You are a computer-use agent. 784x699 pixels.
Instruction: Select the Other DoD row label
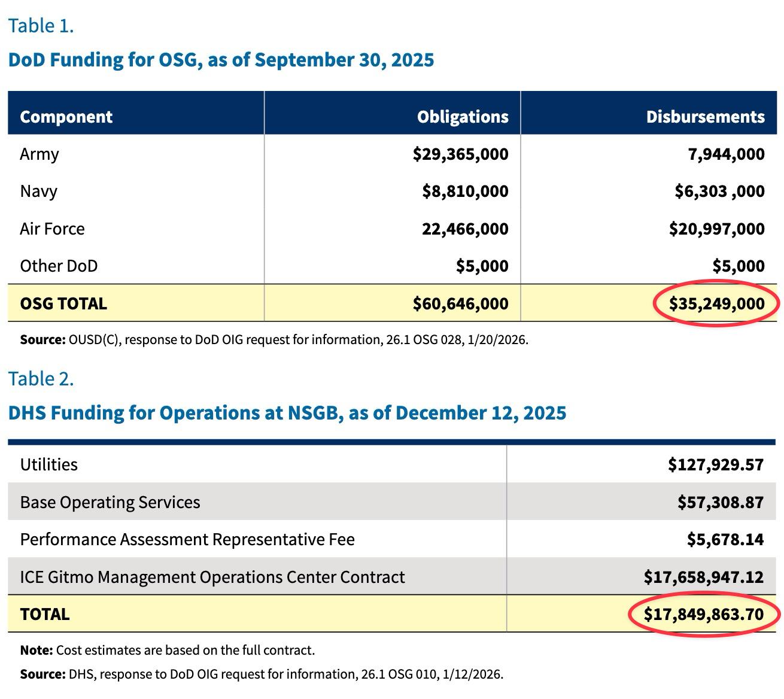tap(59, 266)
